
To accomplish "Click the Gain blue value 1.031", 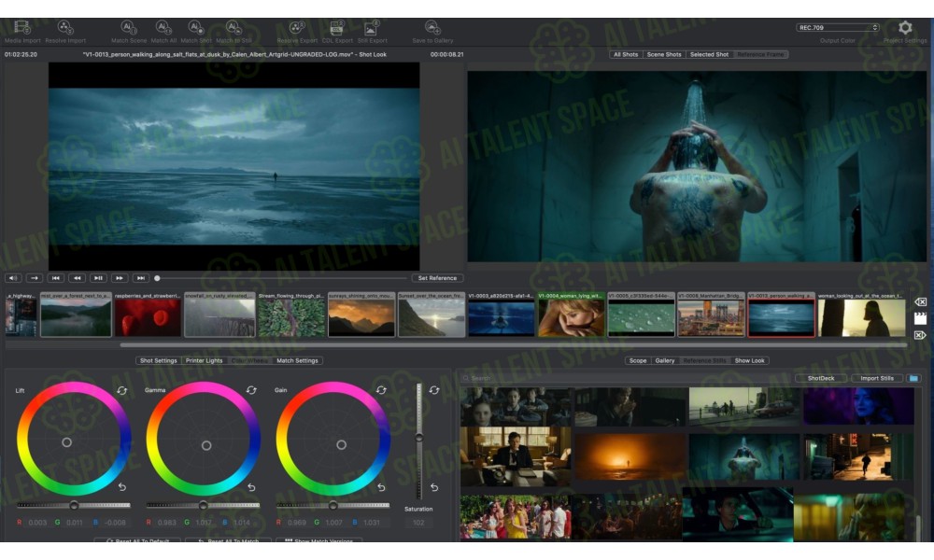I will (371, 523).
